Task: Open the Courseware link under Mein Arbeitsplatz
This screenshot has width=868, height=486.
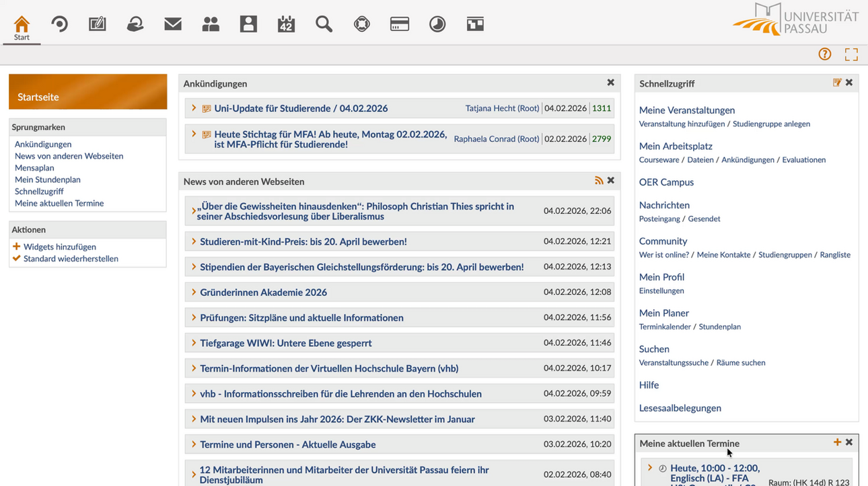Action: pos(659,160)
